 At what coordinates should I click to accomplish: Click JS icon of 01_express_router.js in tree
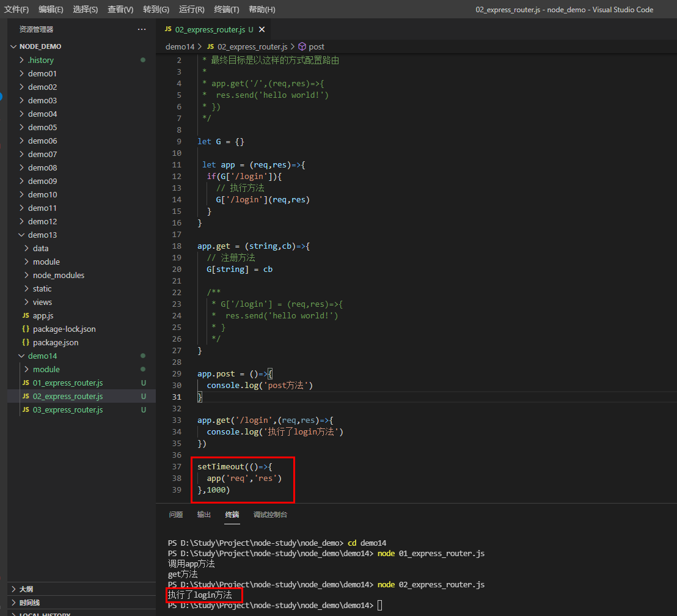click(x=26, y=383)
